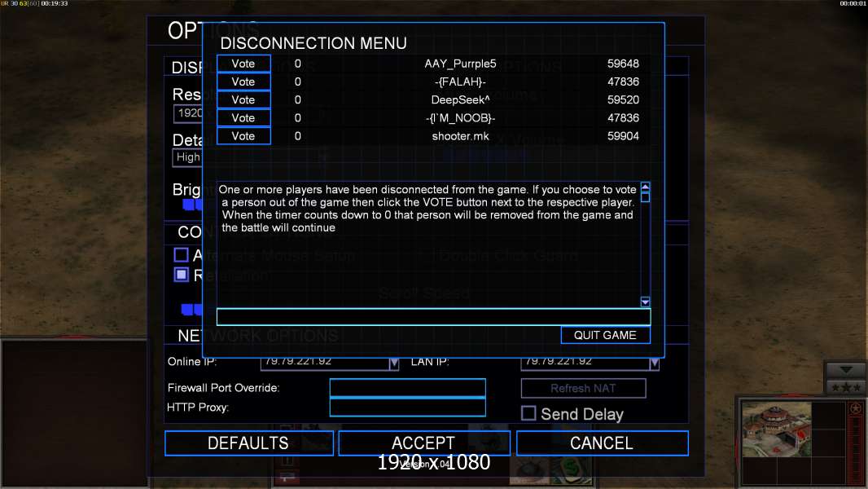Open the Detail dropdown showing High
Image resolution: width=868 pixels, height=489 pixels.
click(188, 157)
